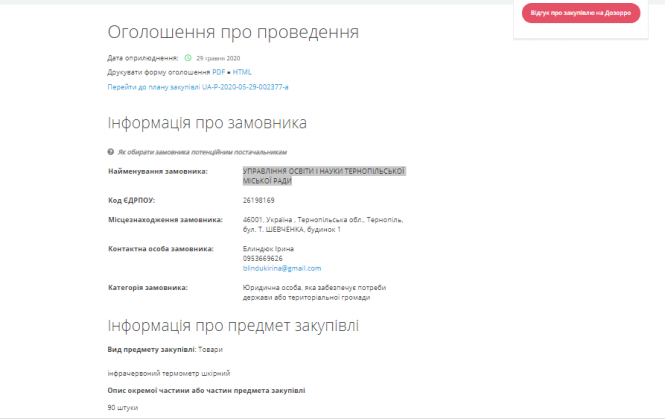Open the PDF print form link
Viewport: 665px width, 419px height.
tap(218, 72)
